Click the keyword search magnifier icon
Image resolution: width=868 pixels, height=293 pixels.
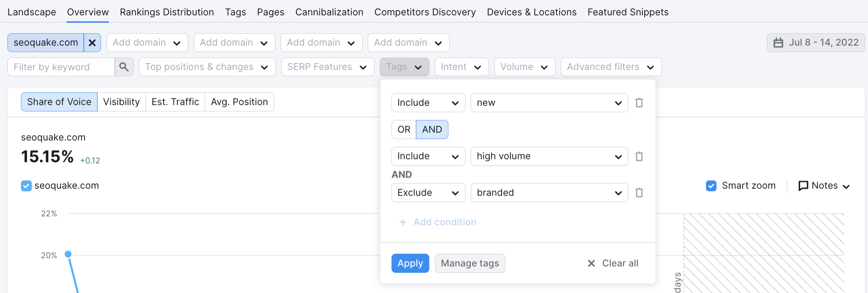pyautogui.click(x=124, y=67)
